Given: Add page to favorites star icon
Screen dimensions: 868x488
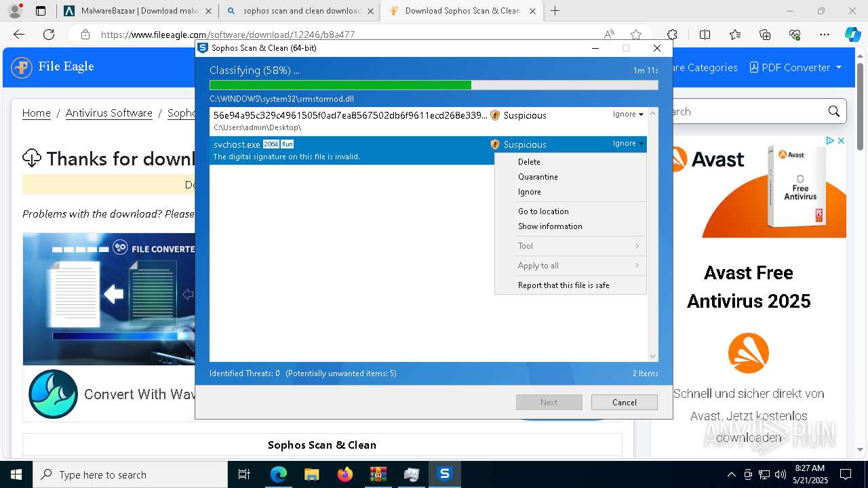Looking at the screenshot, I should click(x=635, y=35).
